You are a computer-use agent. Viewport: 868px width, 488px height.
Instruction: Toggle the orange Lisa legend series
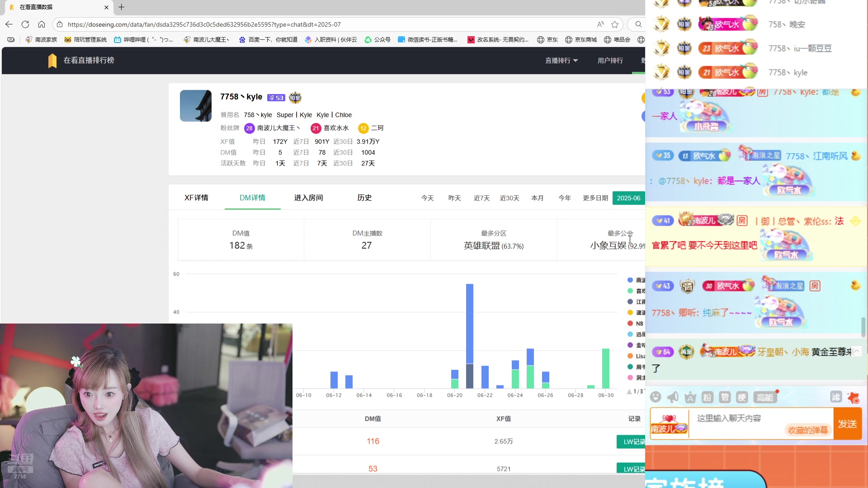637,356
